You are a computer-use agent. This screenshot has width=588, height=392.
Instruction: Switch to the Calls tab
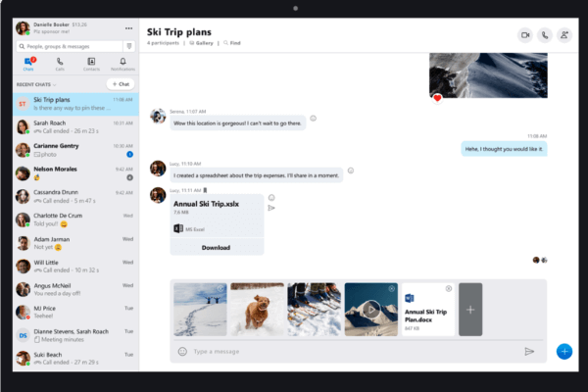tap(60, 64)
